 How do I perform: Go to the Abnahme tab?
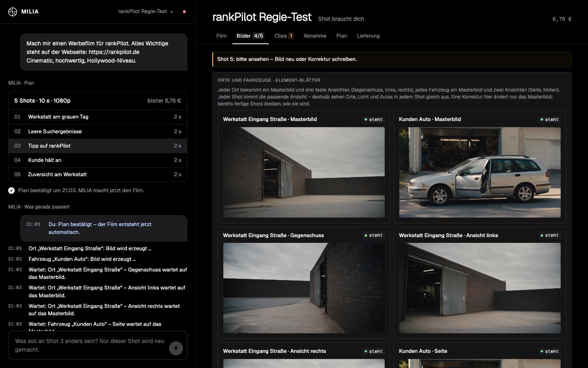[315, 36]
